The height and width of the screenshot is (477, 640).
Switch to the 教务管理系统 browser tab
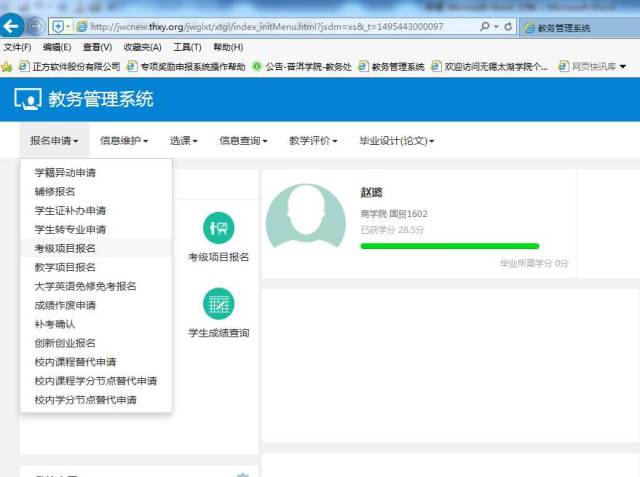[580, 27]
